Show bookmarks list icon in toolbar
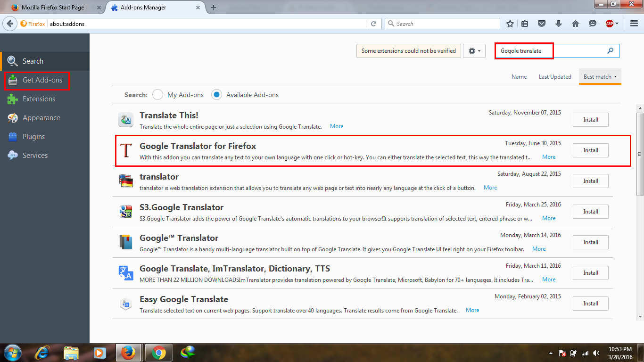 pos(525,24)
